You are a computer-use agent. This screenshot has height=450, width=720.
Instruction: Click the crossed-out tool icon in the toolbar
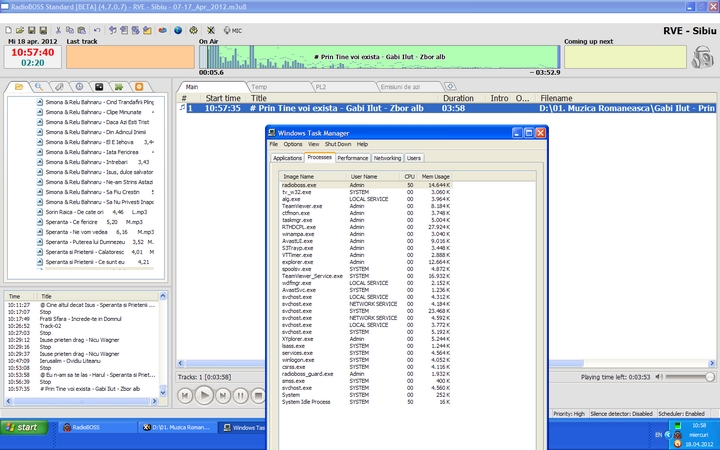pos(211,30)
